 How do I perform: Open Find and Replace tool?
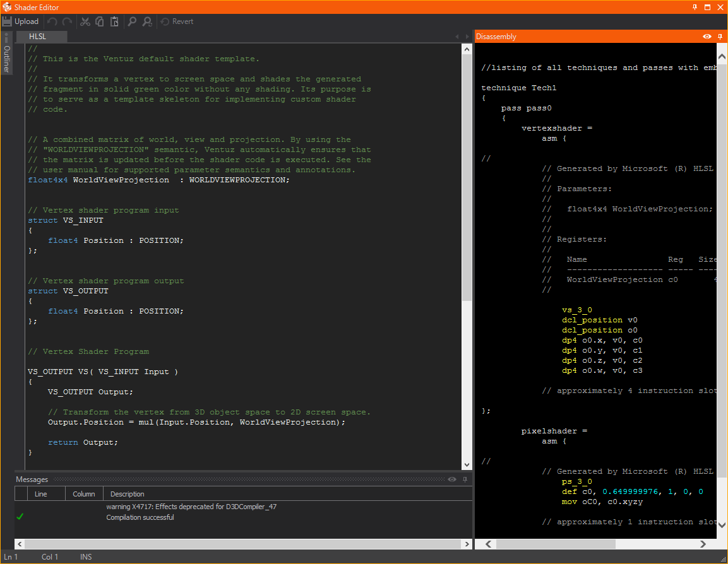click(147, 21)
